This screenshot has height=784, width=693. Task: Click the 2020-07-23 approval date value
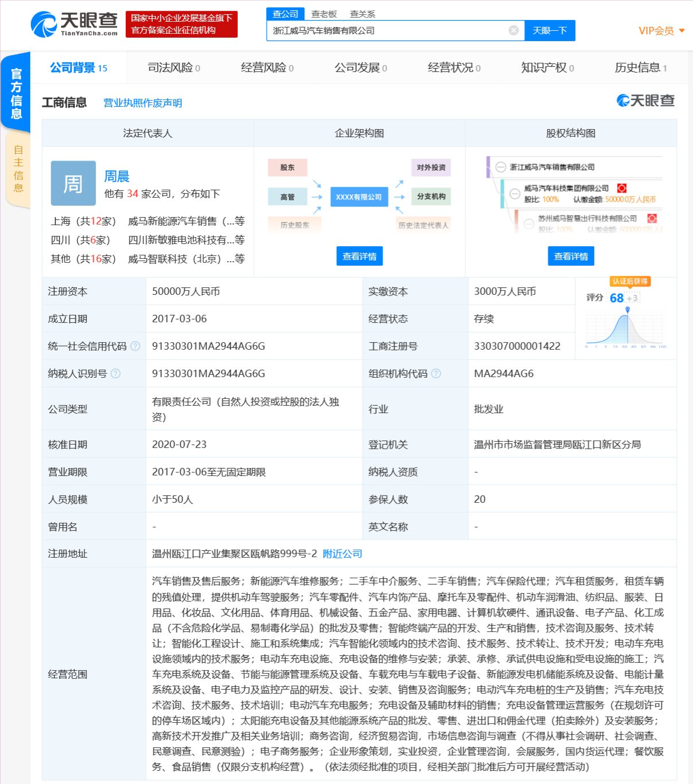click(x=180, y=445)
